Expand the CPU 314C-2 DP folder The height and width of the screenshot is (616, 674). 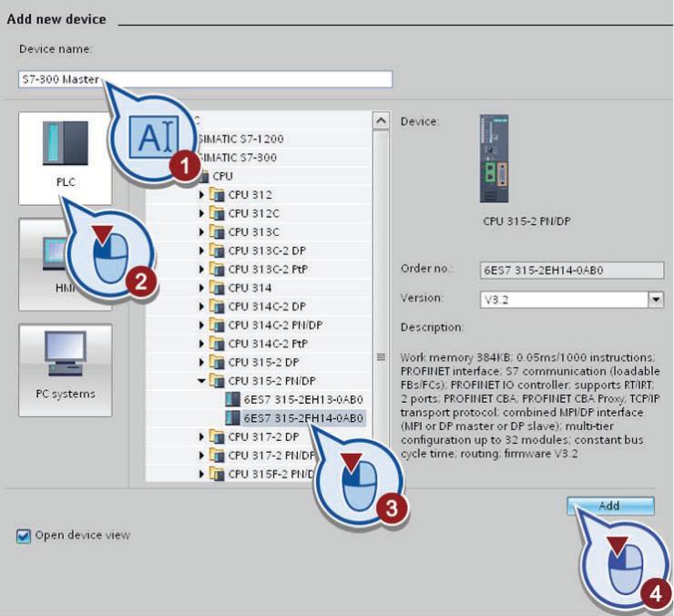tap(201, 307)
